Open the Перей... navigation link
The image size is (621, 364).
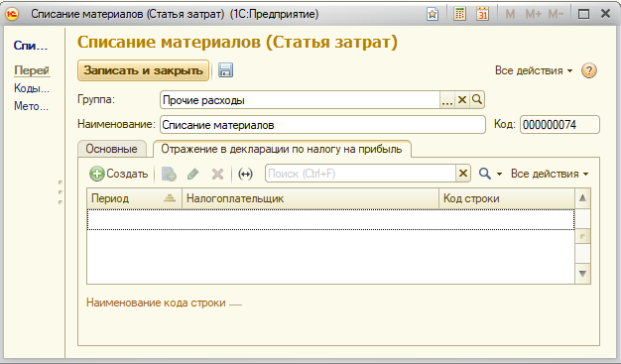point(32,70)
